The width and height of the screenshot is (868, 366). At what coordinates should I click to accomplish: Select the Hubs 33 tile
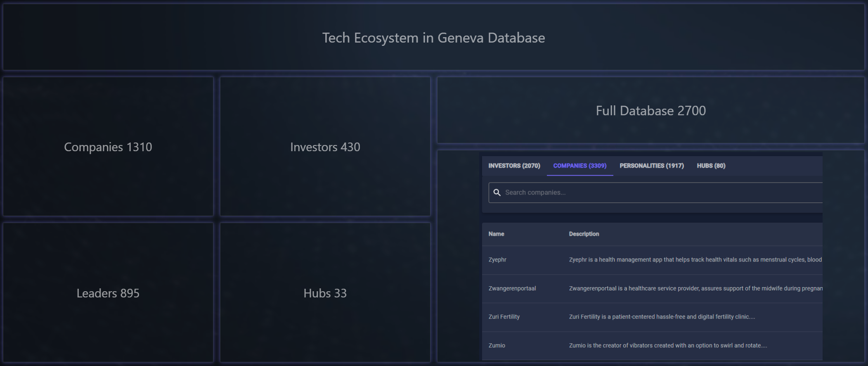pyautogui.click(x=325, y=293)
